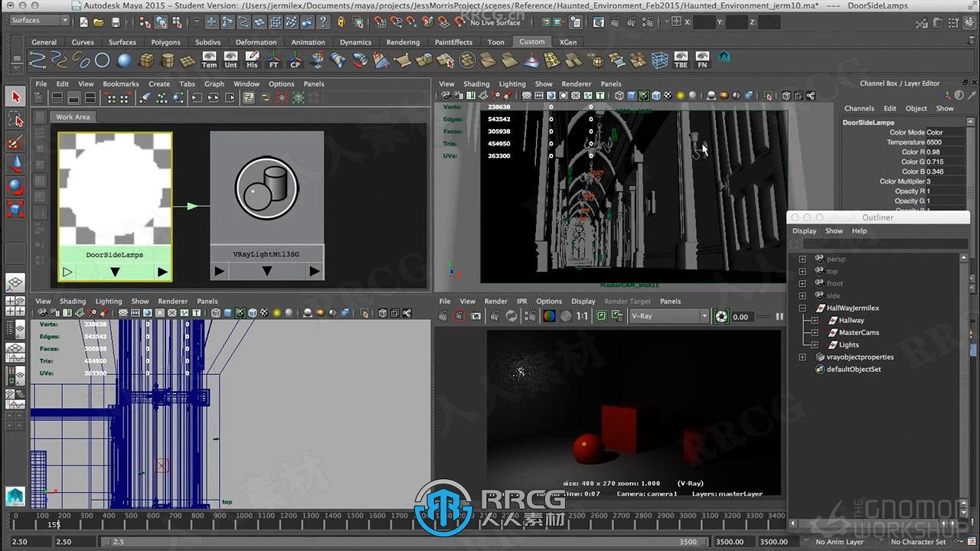Open IPR menu in Render View

521,302
